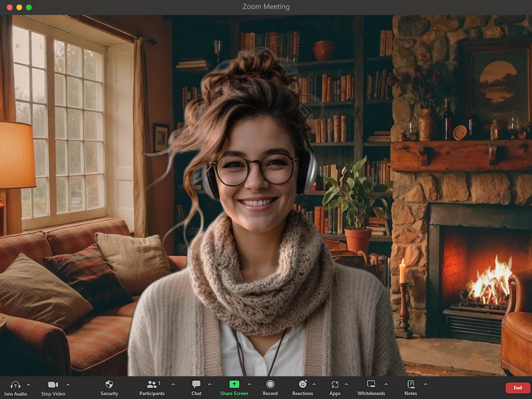Expand video options chevron beside Stop Video

[68, 385]
